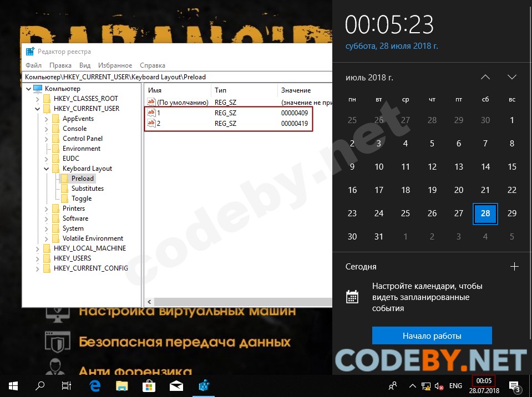
Task: Select July 28 in the calendar
Action: point(485,213)
